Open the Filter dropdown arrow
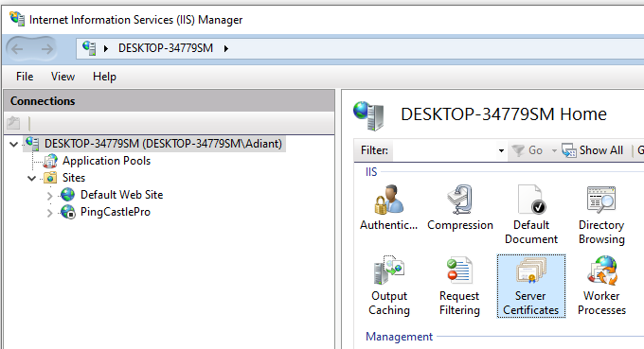Screen dimensions: 644x349 point(501,151)
